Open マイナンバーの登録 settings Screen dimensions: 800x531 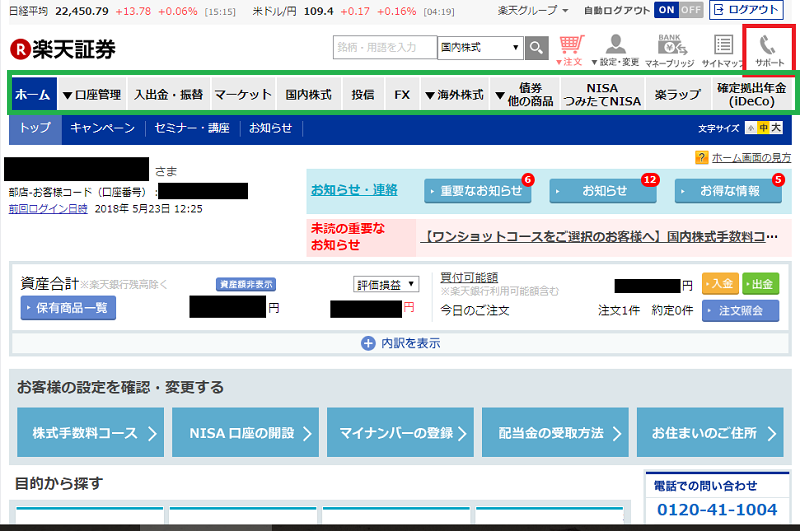(401, 433)
